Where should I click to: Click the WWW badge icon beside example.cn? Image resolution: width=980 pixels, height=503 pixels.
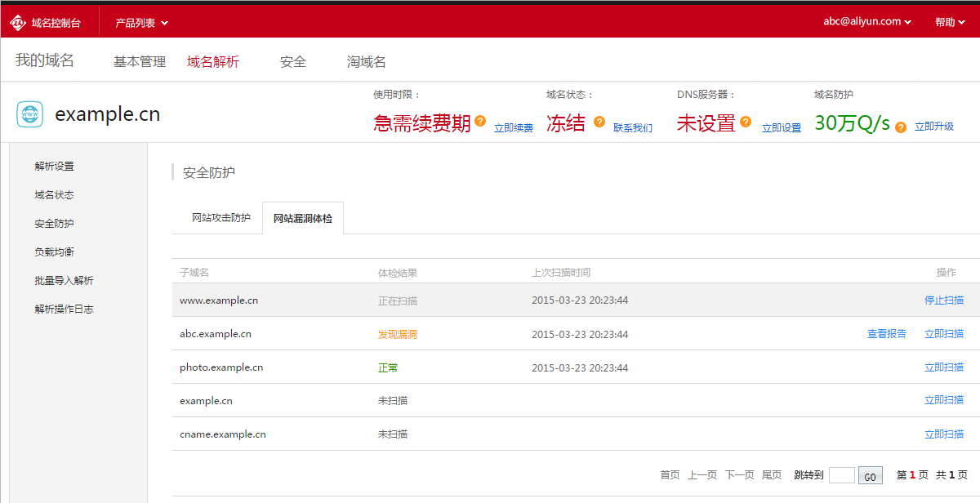click(29, 114)
